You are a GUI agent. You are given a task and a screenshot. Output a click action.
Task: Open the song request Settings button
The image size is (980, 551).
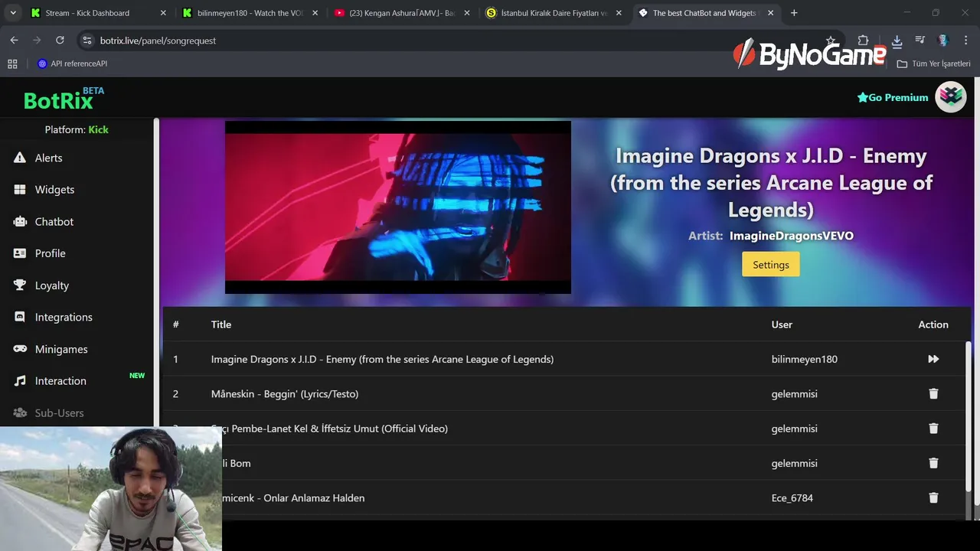[x=771, y=265]
